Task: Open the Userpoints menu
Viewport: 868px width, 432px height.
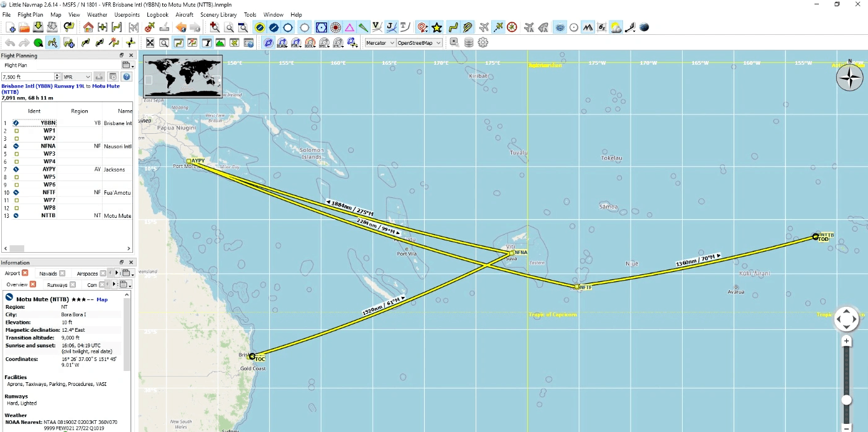Action: 127,14
